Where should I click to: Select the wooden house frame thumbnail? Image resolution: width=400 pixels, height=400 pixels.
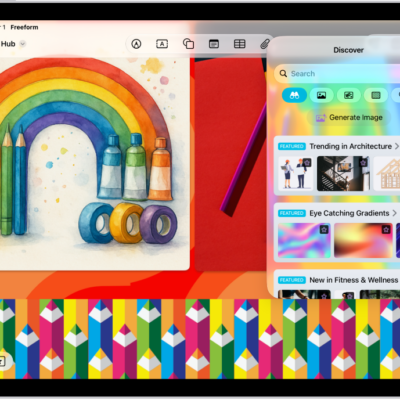point(387,173)
